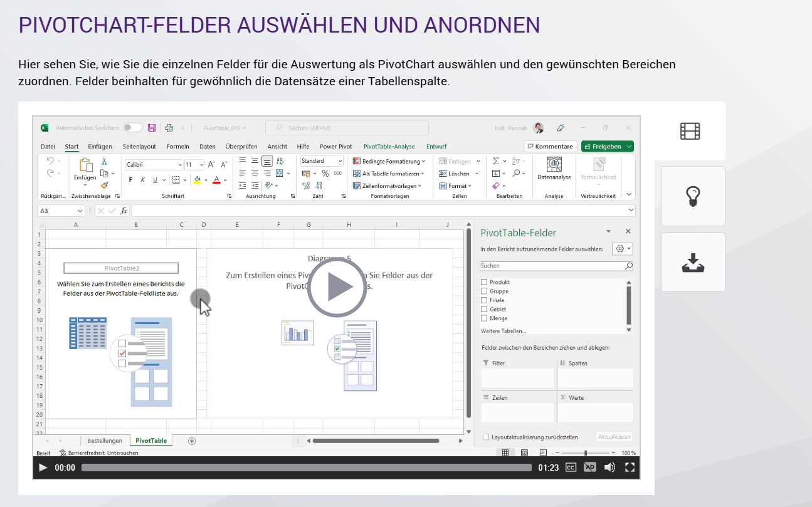
Task: Expand the Bedingte Formatierung dropdown
Action: click(x=389, y=161)
